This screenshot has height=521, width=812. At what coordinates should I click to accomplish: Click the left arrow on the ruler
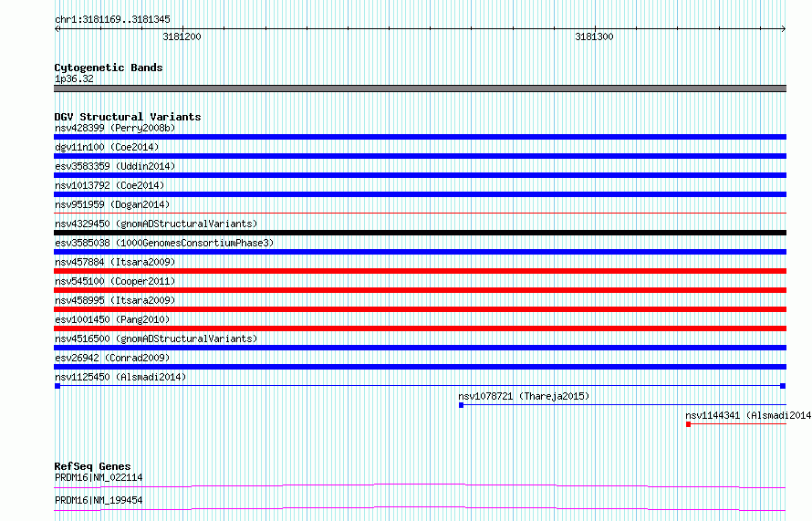click(57, 29)
